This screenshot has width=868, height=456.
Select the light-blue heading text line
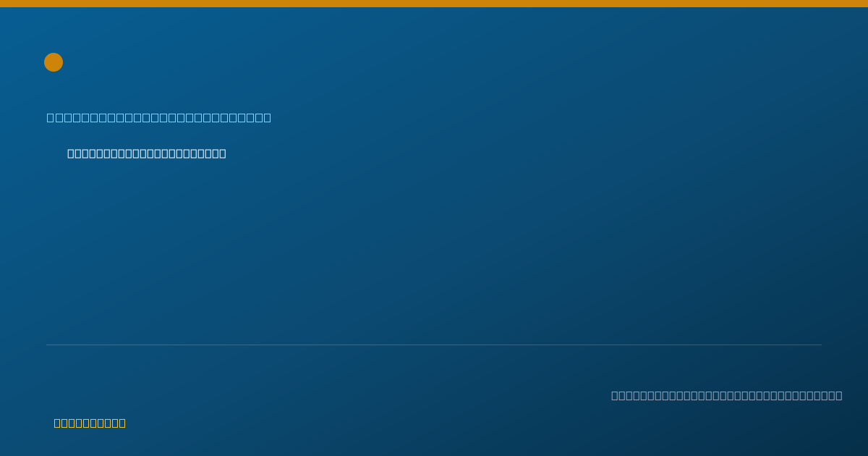[159, 117]
